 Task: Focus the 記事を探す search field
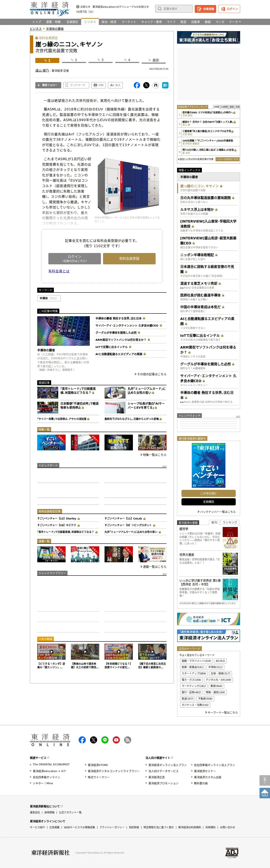click(x=174, y=9)
